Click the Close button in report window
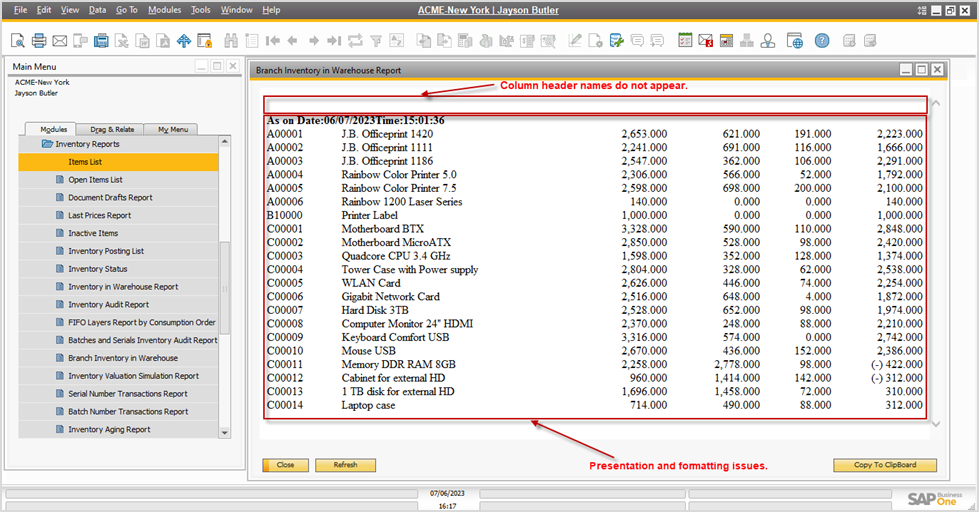 [285, 465]
